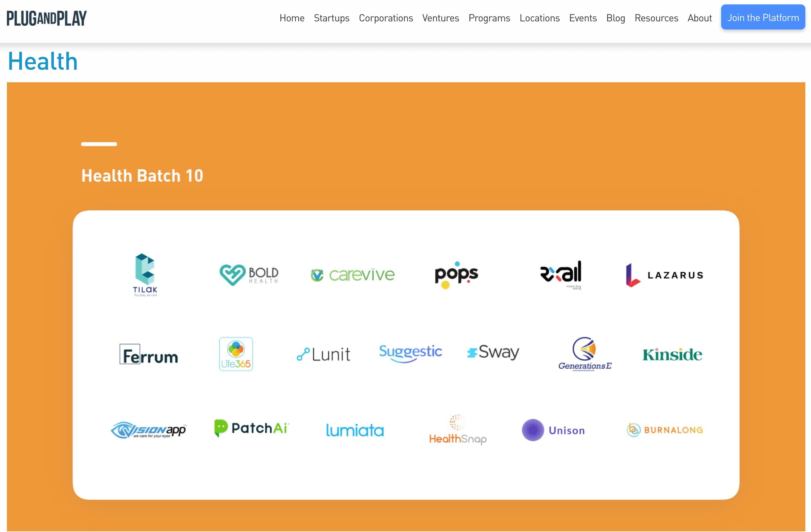The width and height of the screenshot is (811, 532).
Task: Click the Lunit logo
Action: [323, 354]
